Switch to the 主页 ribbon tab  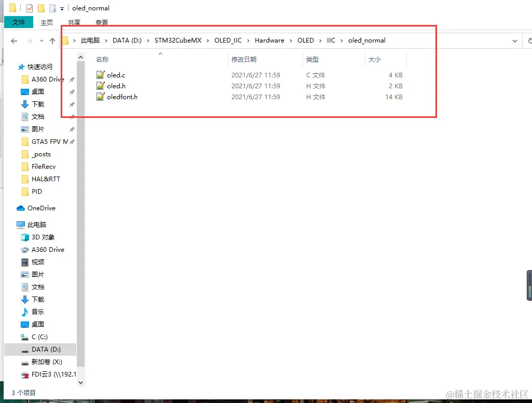(47, 22)
